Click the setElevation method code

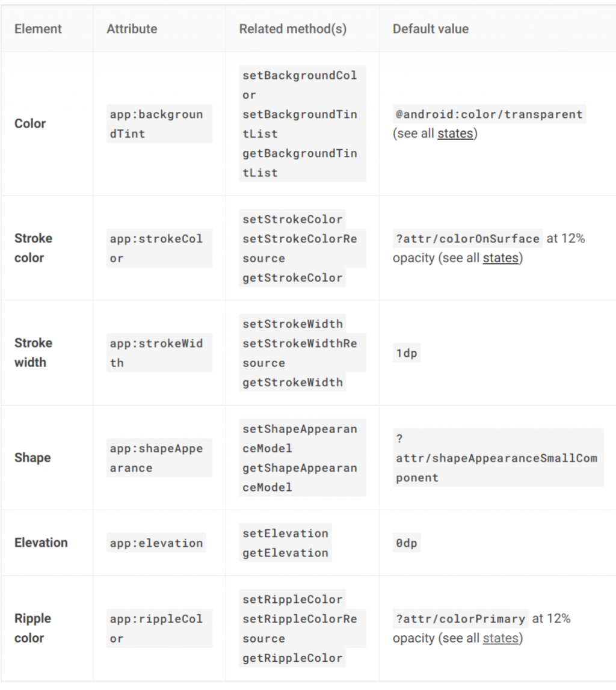click(285, 534)
